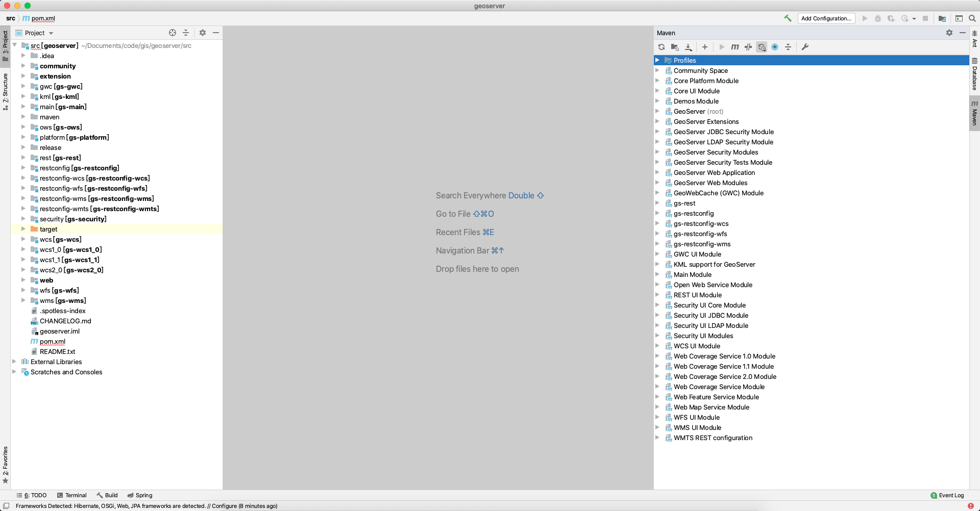Screen dimensions: 980x511
Task: Toggle Maven Offline Mode button
Action: click(748, 47)
